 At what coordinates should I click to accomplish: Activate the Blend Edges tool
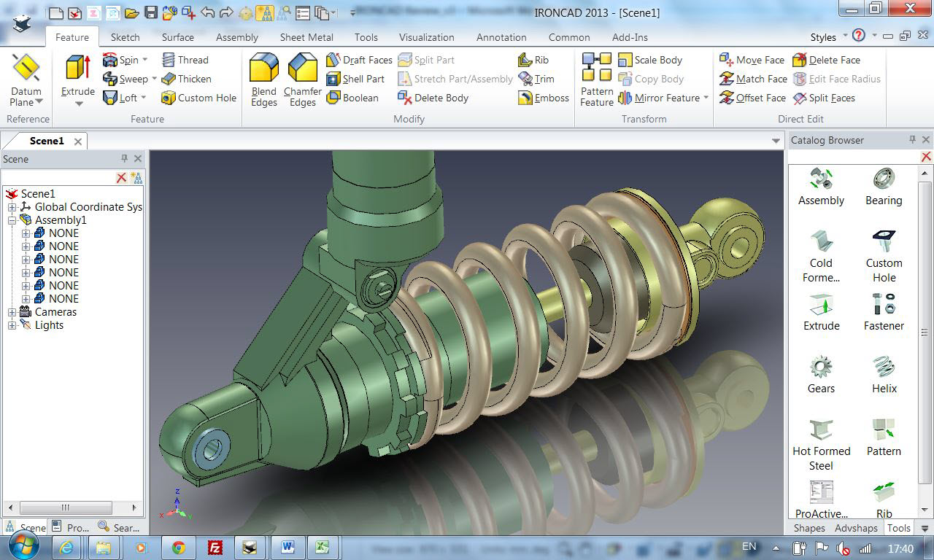click(x=263, y=79)
